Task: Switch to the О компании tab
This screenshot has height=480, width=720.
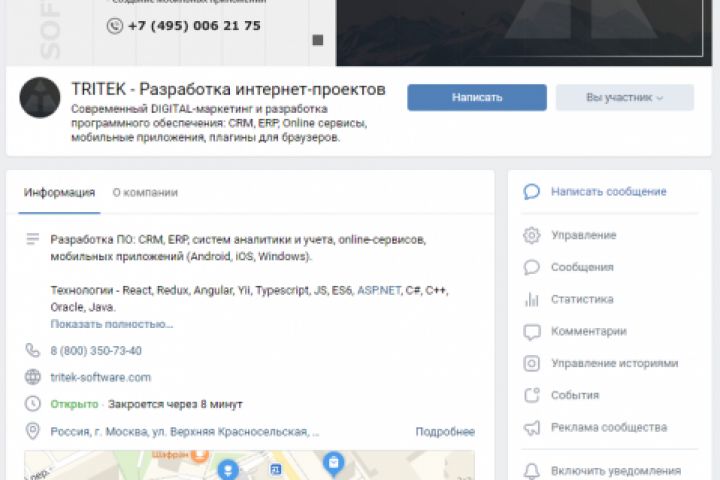Action: click(145, 192)
